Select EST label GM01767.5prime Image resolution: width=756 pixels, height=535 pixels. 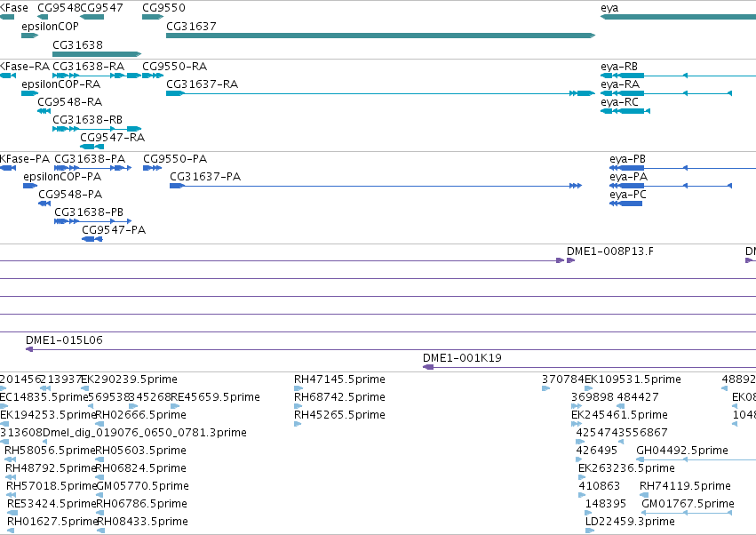(688, 504)
